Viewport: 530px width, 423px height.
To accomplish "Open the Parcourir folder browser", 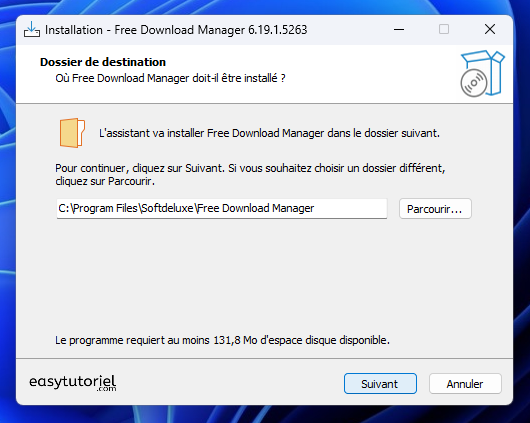I will click(x=435, y=209).
